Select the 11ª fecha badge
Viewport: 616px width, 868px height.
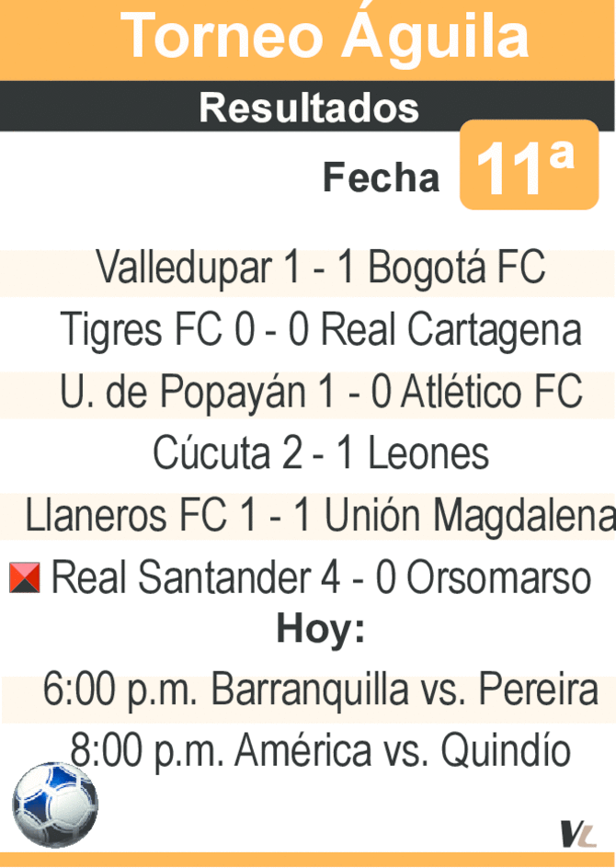pos(529,165)
